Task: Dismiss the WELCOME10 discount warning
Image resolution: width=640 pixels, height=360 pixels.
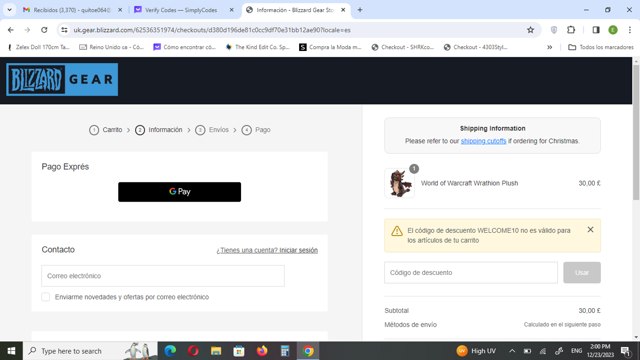Action: point(590,230)
